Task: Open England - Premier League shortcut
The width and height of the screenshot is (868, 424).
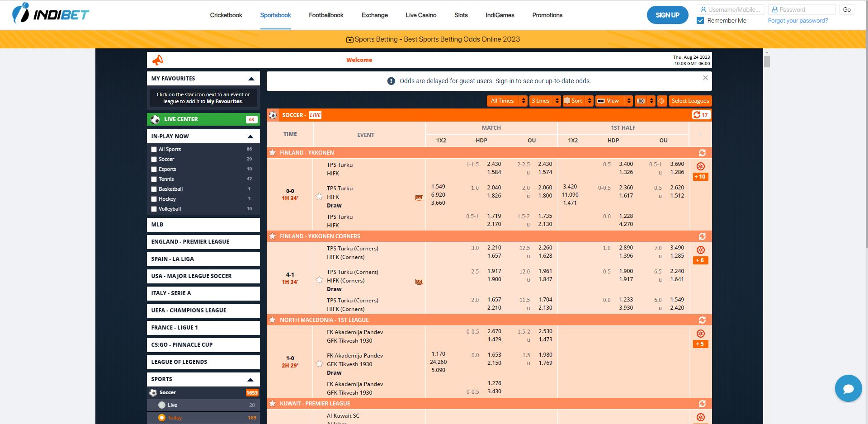Action: [203, 242]
